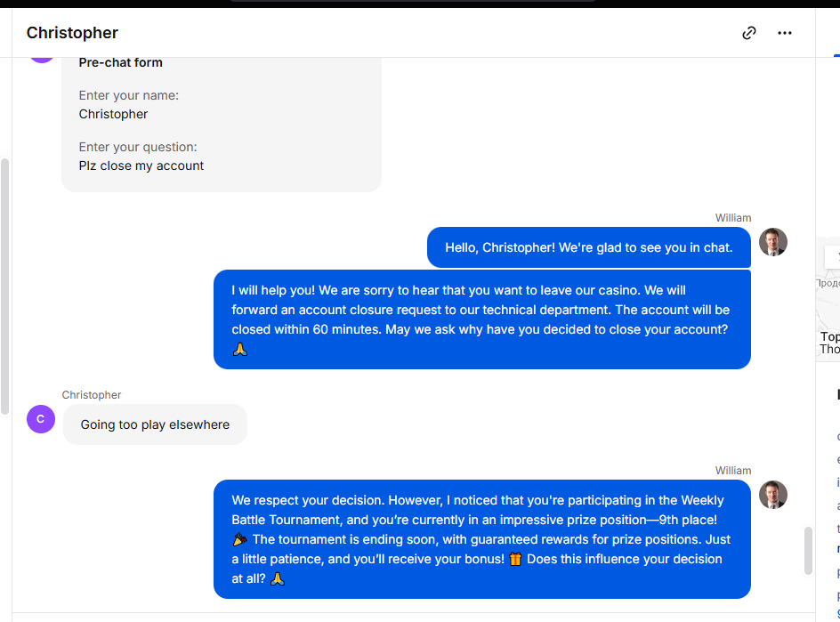Click the praying hands emoji after 'close your account?'
Viewport: 840px width, 622px height.
[240, 350]
